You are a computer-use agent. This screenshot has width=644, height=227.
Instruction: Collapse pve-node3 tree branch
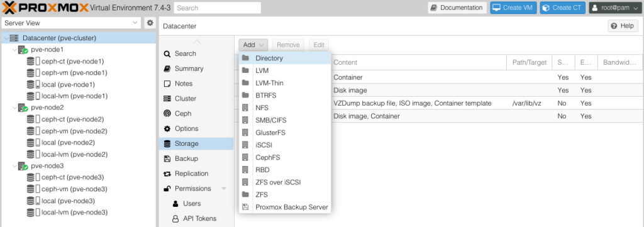pyautogui.click(x=15, y=166)
